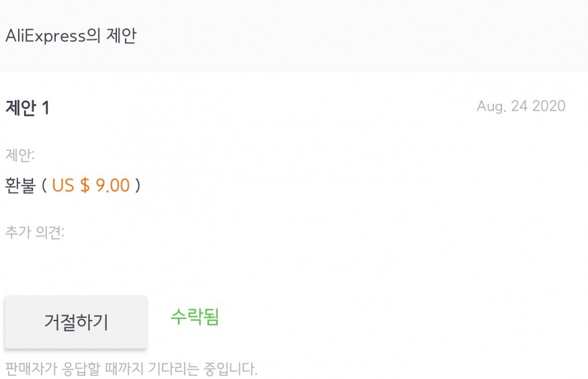588x379 pixels.
Task: Click the orange US $ 9.00 amount
Action: click(91, 185)
